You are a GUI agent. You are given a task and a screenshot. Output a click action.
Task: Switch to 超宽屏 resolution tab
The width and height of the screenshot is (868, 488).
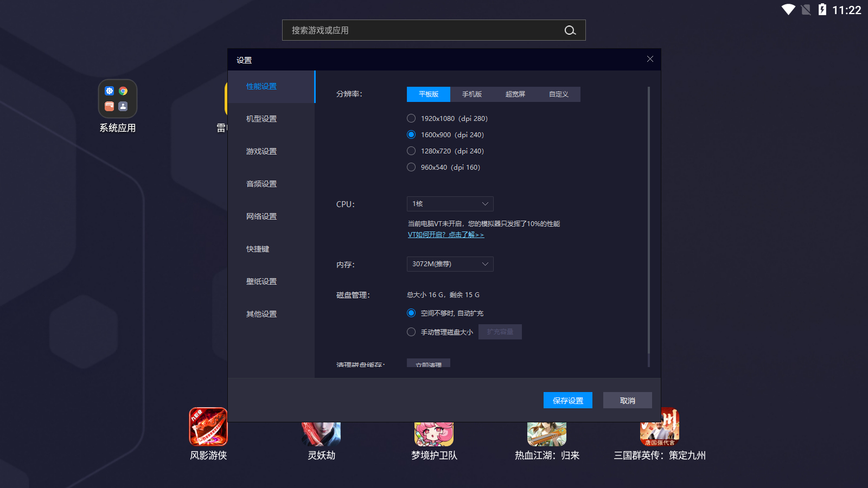click(x=515, y=94)
